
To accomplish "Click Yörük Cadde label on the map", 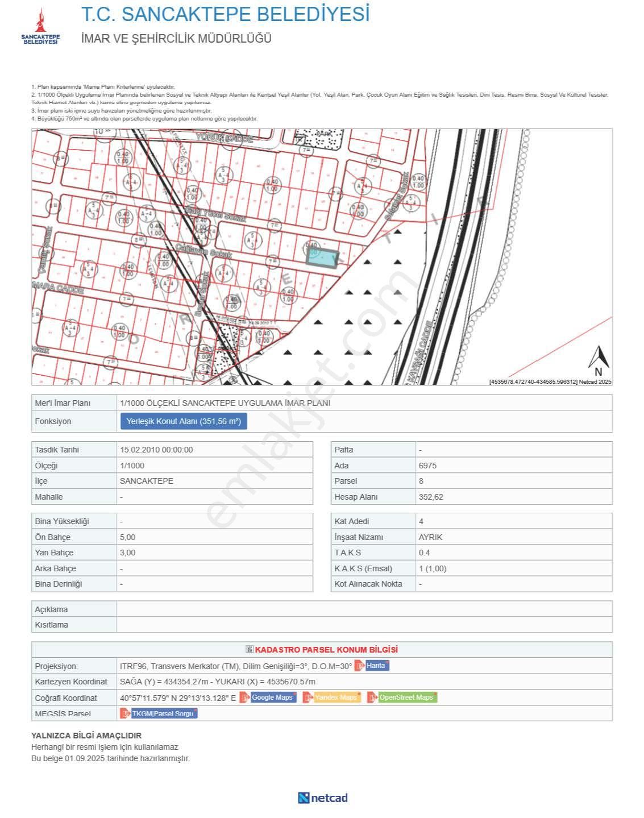I will (x=223, y=137).
